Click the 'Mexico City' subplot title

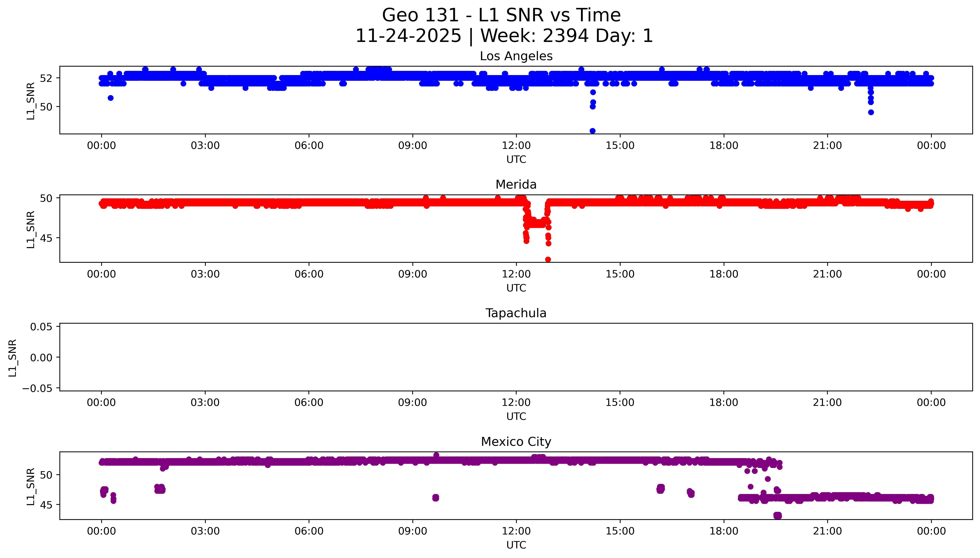[x=516, y=442]
